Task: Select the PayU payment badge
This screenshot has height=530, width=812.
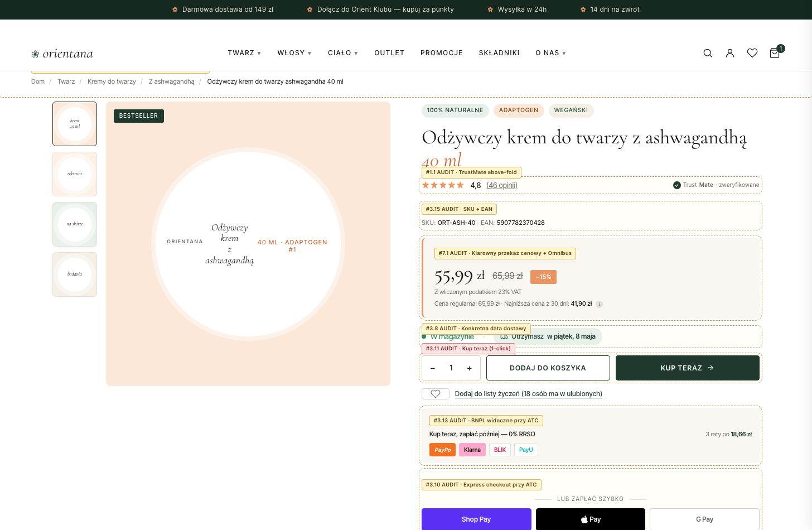Action: (526, 450)
